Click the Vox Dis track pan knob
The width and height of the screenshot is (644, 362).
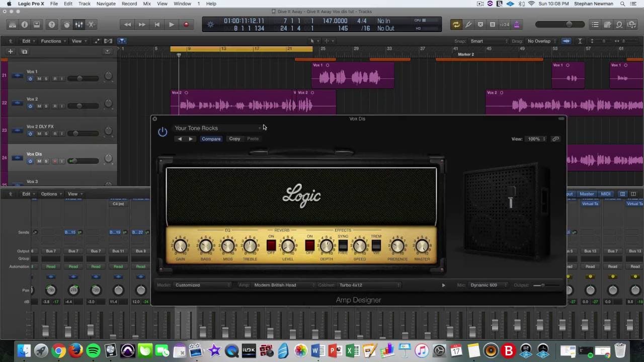coord(108,159)
